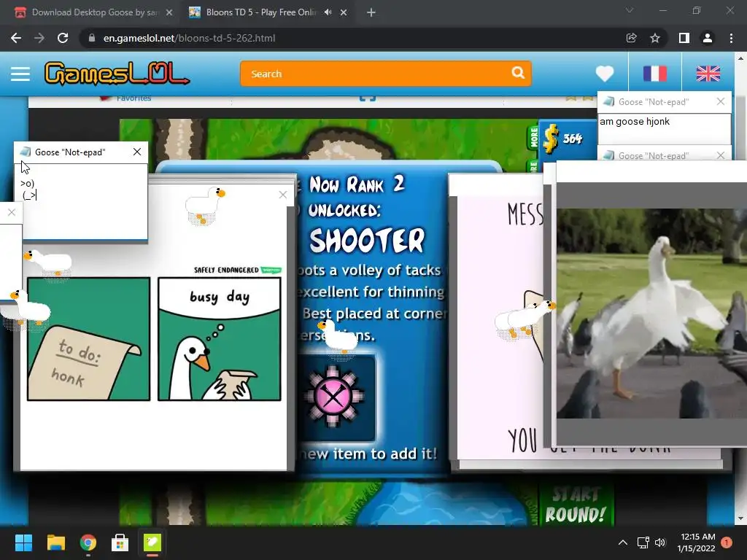Switch site language with the UK flag

[x=708, y=74]
